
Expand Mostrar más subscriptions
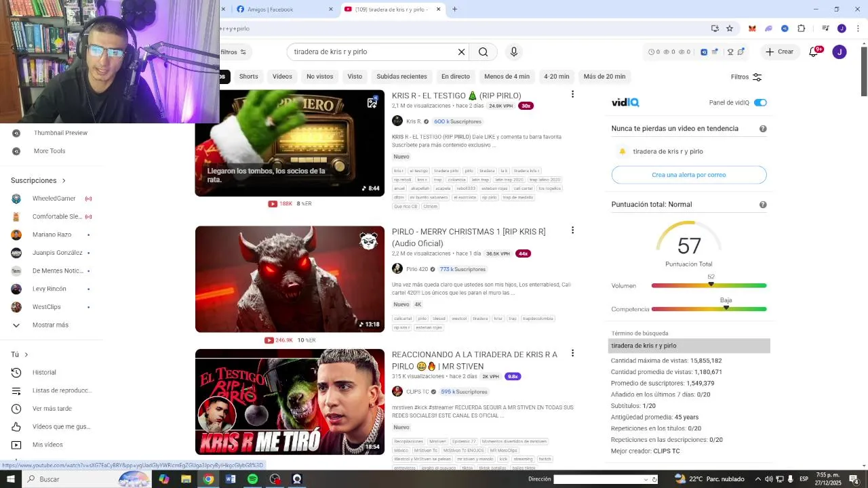[52, 325]
